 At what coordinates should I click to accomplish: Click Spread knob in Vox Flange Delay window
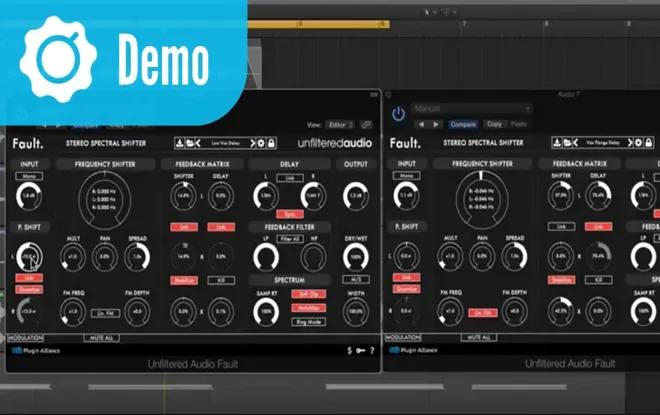514,256
